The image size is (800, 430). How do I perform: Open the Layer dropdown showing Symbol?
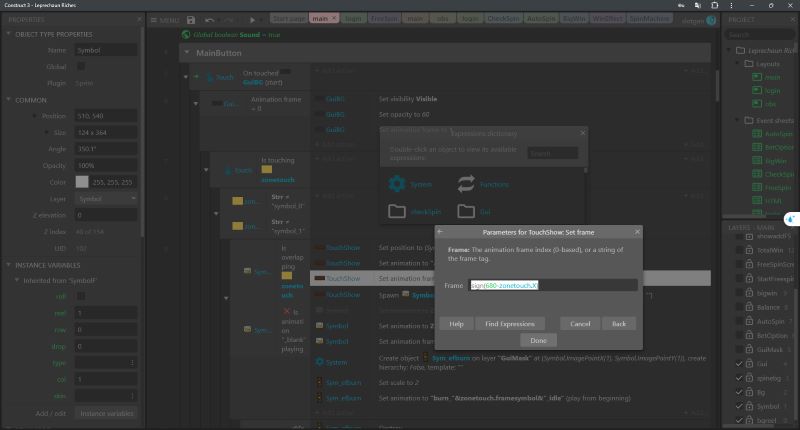[x=106, y=198]
